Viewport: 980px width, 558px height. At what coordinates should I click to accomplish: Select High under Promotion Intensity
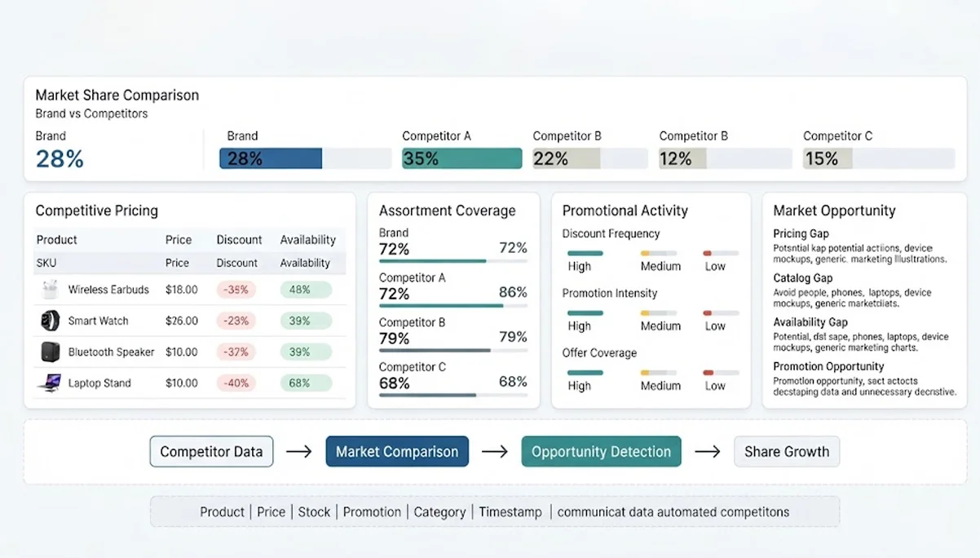point(580,325)
